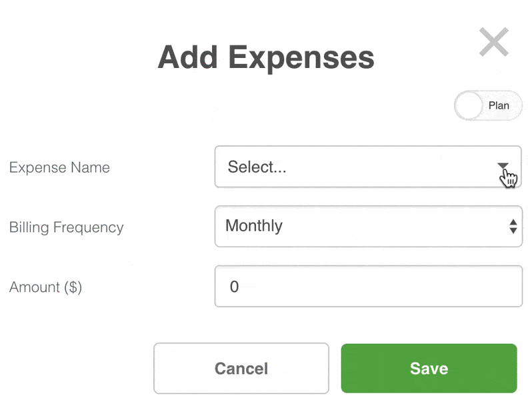Screen dimensions: 532x400
Task: Click the Expense Name dropdown triangle arrow
Action: pos(503,165)
